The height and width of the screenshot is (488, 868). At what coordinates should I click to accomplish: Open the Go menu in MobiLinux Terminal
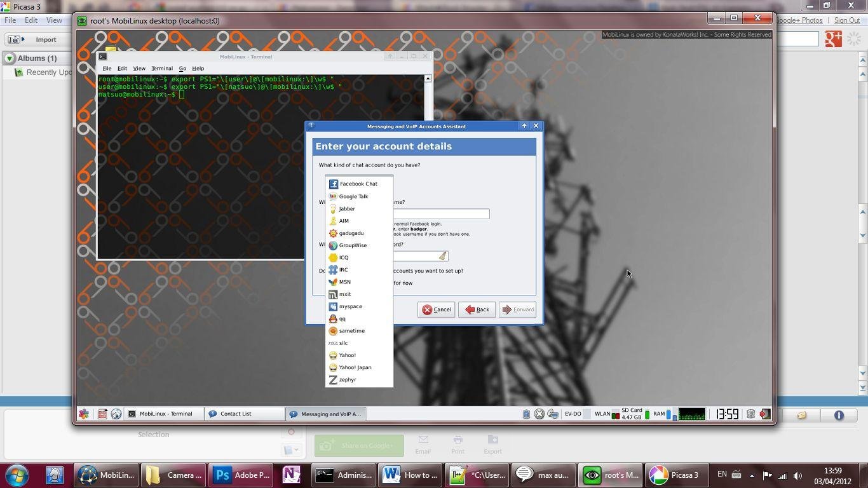tap(182, 68)
